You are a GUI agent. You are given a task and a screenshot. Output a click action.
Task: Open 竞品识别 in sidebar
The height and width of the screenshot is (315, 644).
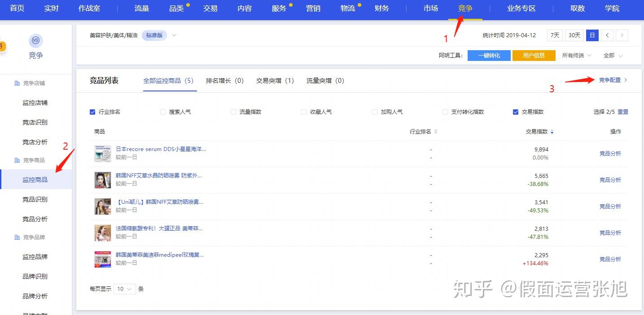[35, 199]
